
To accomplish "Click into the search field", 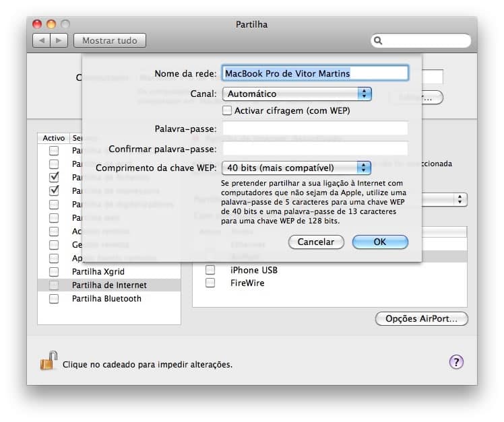I will (420, 40).
